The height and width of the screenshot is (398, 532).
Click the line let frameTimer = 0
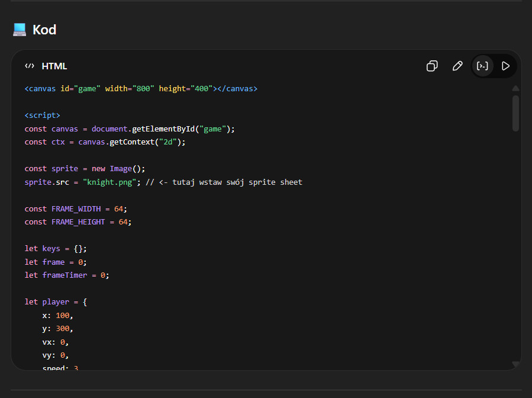[67, 275]
